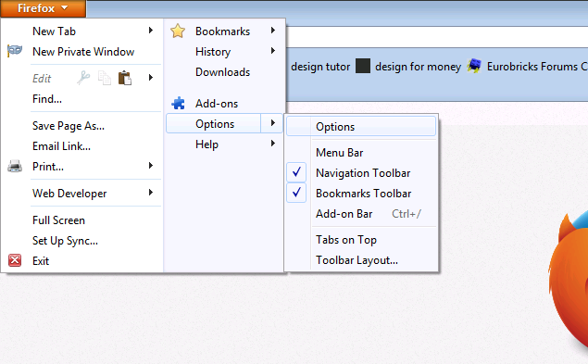This screenshot has width=588, height=364.
Task: Expand the Help submenu arrow
Action: pos(273,143)
